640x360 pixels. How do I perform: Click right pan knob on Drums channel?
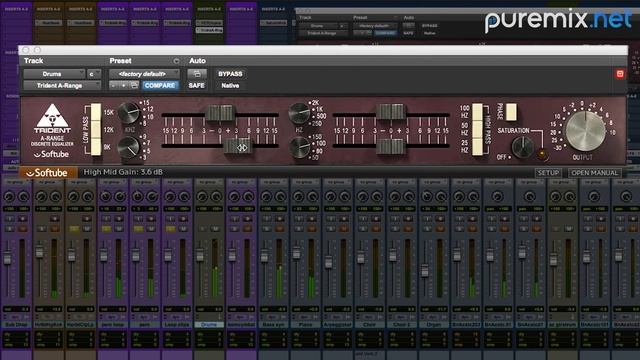[x=216, y=197]
